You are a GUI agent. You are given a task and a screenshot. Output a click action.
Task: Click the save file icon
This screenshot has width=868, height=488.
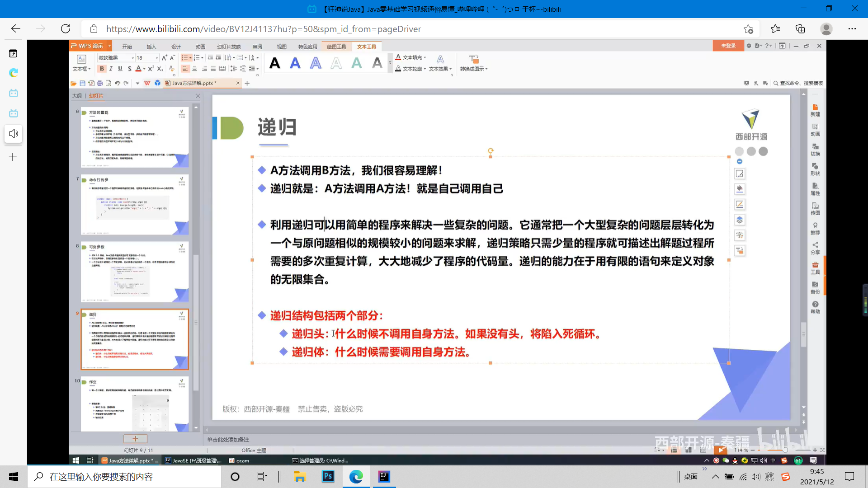(x=82, y=83)
